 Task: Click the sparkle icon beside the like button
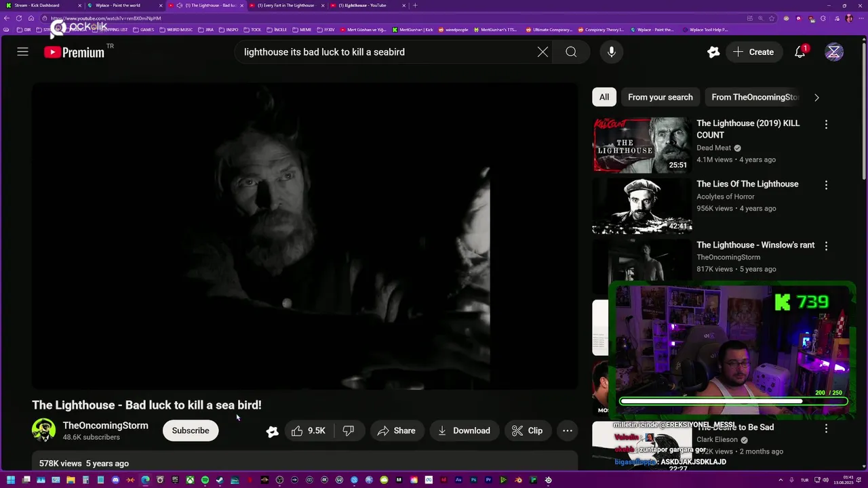point(272,431)
